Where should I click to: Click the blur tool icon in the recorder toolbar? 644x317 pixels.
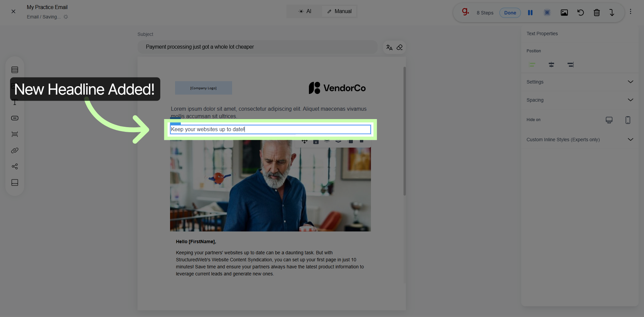tap(547, 13)
